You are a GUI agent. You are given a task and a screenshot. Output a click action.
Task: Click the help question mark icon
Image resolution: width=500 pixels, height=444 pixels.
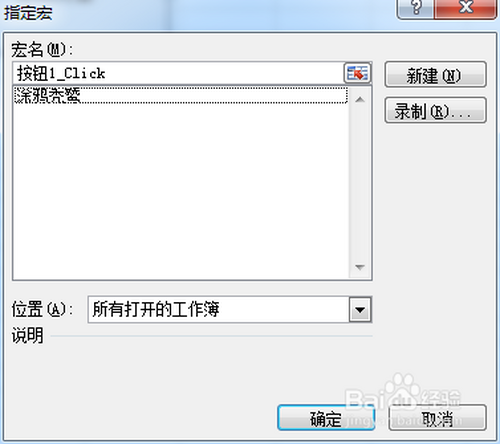416,8
